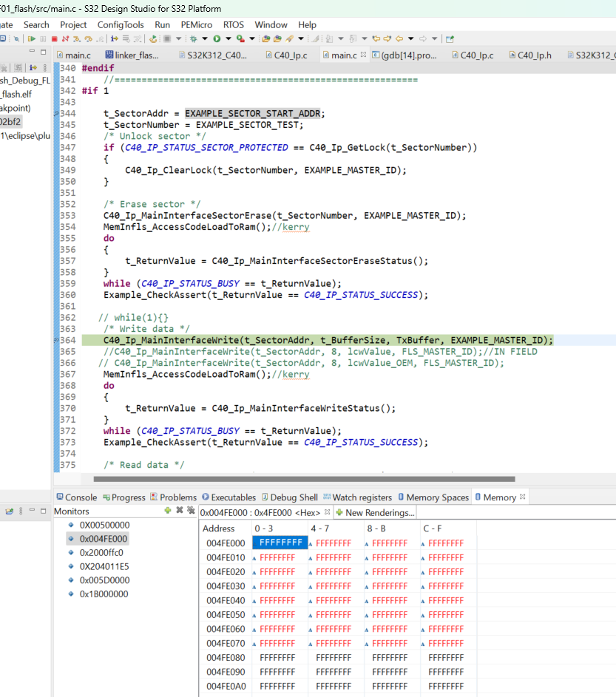Viewport: 616px width, 697px height.
Task: Open the ConfigTools menu
Action: (x=121, y=25)
